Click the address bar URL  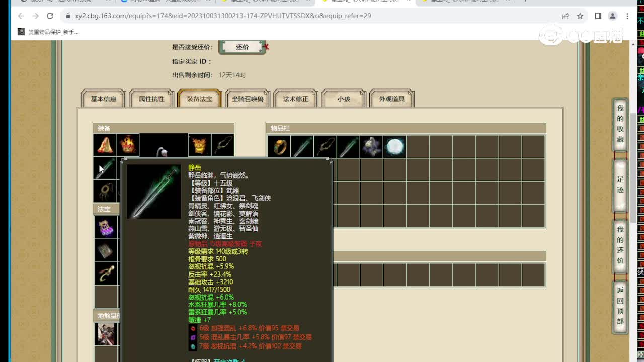coord(223,16)
